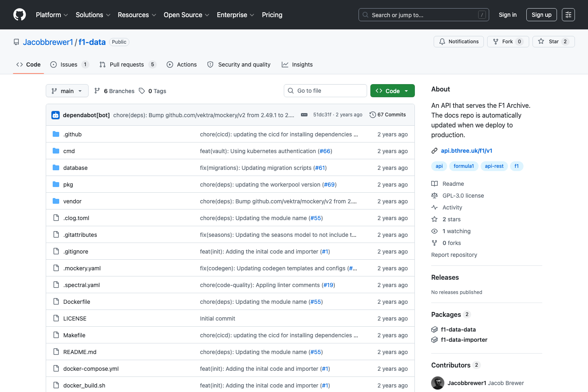Click the Go to file search field

(x=325, y=90)
